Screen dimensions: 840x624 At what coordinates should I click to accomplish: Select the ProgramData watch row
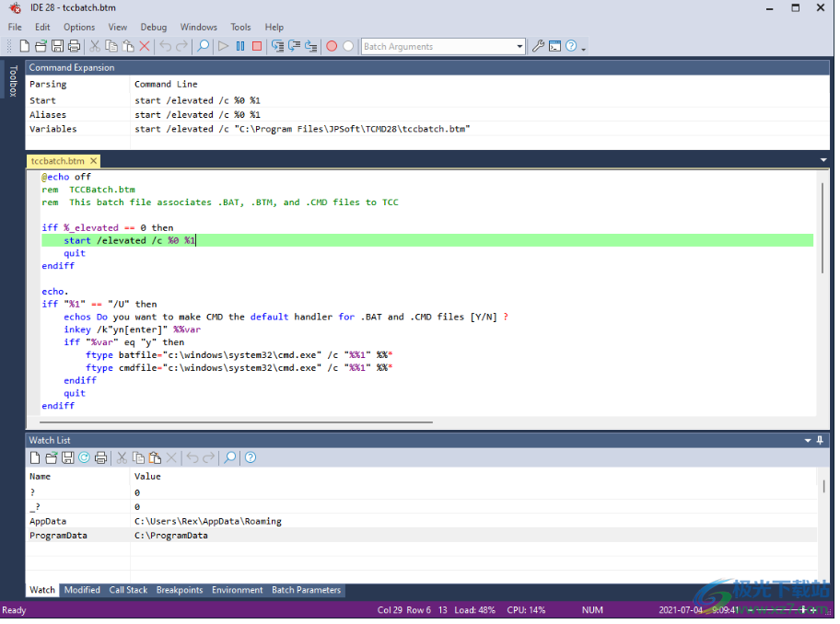coord(422,537)
